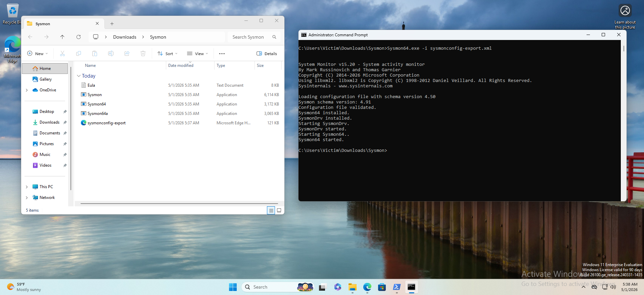Image resolution: width=644 pixels, height=295 pixels.
Task: Click the Rename icon in toolbar
Action: [x=111, y=53]
